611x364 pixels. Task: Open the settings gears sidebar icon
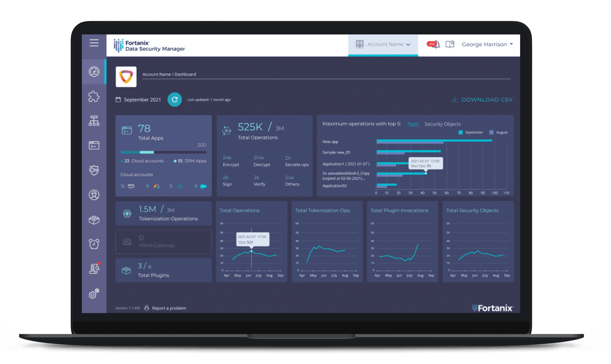click(94, 294)
